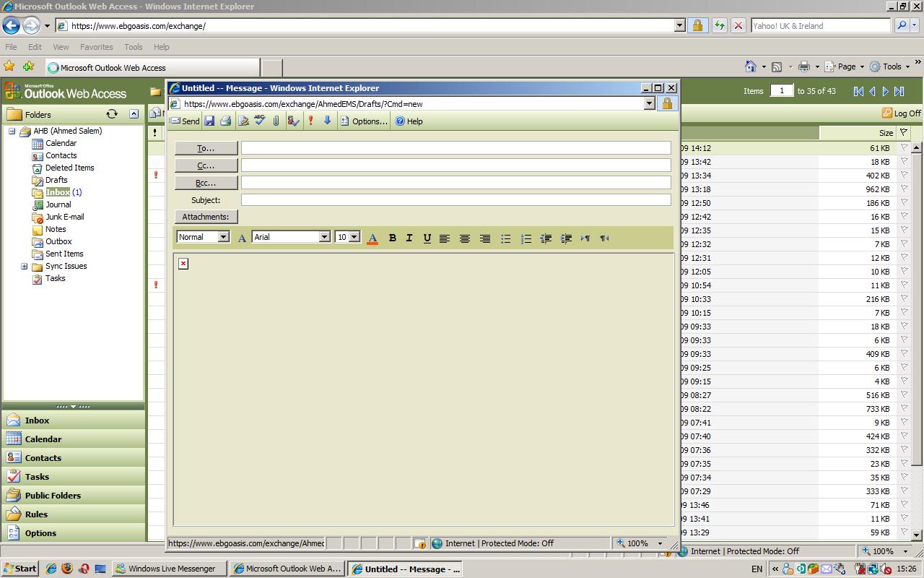Click the Save draft floppy disk icon
Screen dimensions: 924x578
209,121
